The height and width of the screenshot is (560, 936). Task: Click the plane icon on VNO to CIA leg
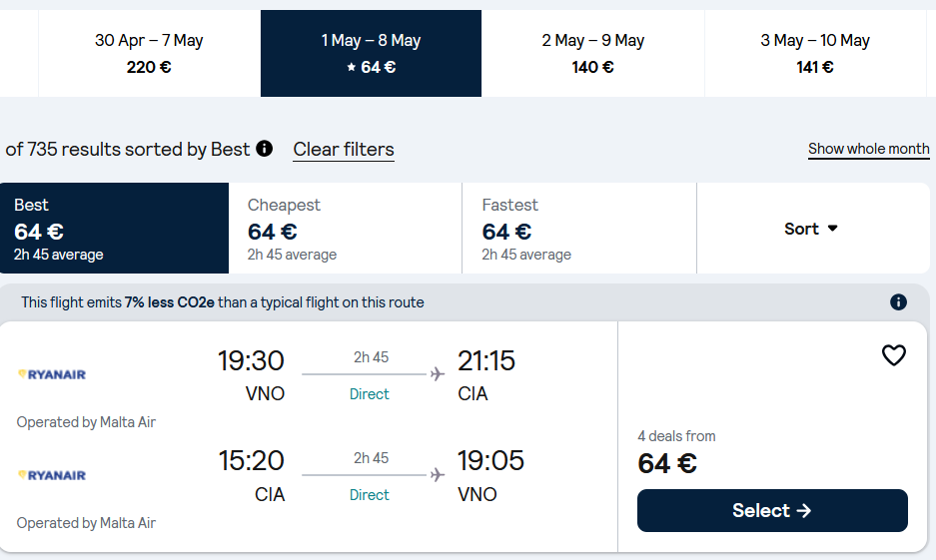coord(437,374)
